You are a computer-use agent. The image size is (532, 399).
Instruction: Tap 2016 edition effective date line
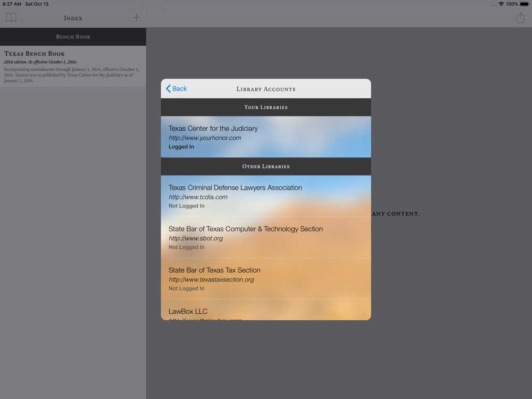tap(40, 62)
